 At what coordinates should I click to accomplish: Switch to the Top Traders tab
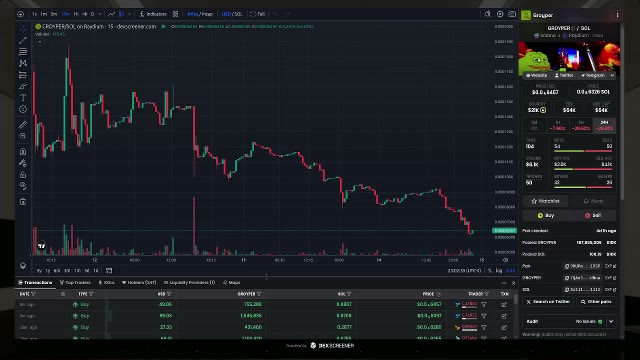(x=75, y=282)
